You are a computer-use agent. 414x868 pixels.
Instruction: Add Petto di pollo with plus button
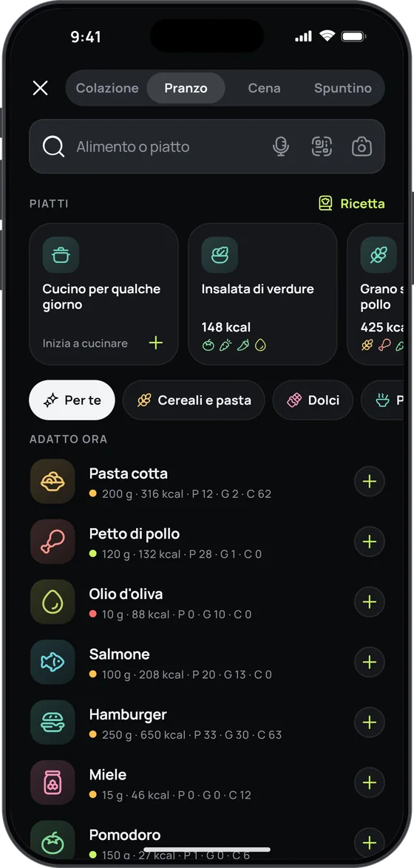(x=370, y=541)
